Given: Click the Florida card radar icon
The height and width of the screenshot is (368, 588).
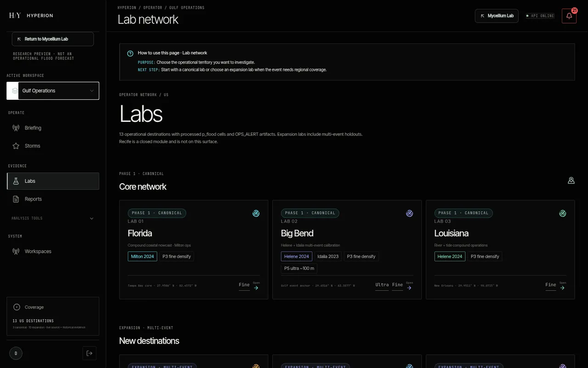Looking at the screenshot, I should pos(256,213).
